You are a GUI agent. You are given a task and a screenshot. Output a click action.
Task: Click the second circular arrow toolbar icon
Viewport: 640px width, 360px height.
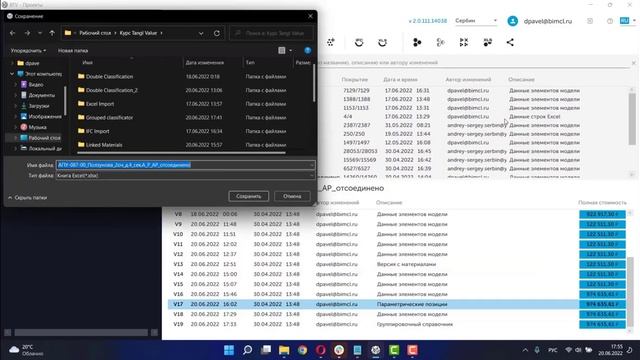click(382, 42)
